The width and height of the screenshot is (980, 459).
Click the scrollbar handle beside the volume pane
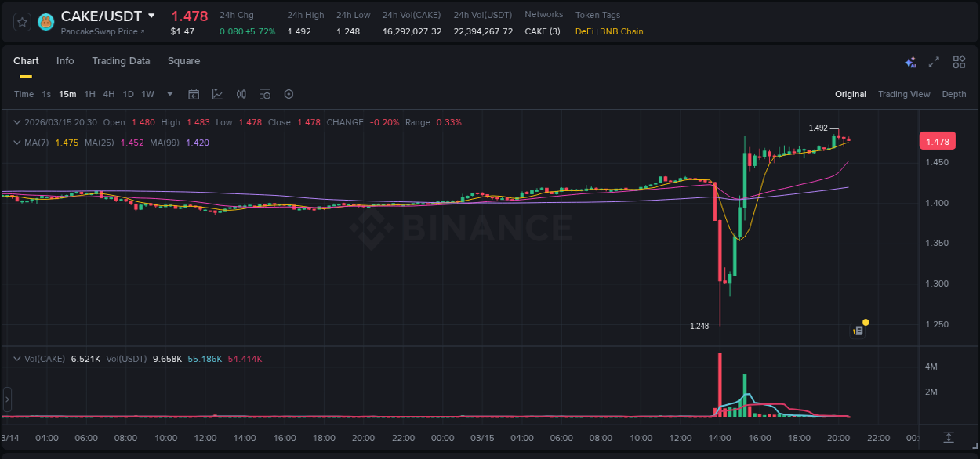[x=6, y=399]
